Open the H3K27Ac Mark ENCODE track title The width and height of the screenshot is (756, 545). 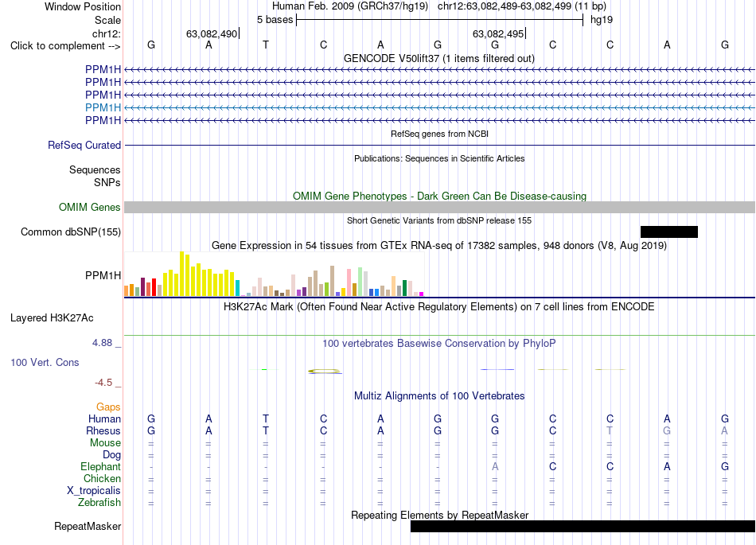(x=439, y=307)
